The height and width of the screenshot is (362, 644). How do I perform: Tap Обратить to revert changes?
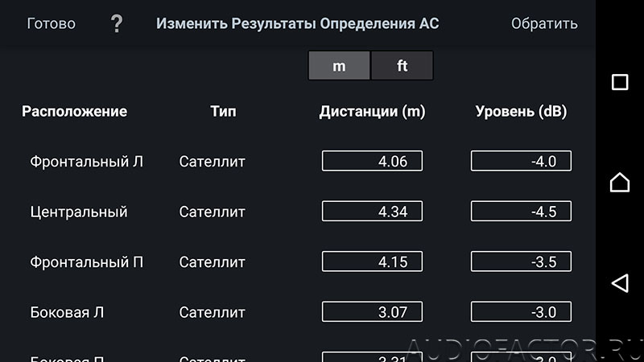point(544,23)
